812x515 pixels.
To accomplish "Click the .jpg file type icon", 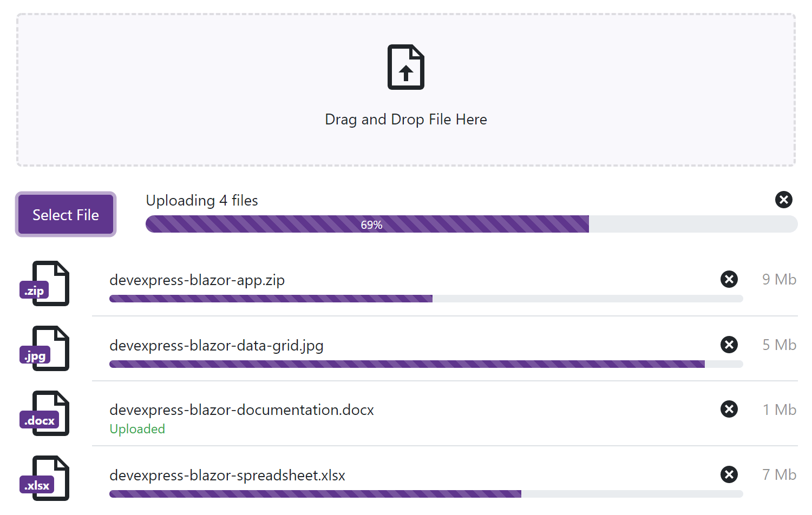I will pyautogui.click(x=45, y=349).
